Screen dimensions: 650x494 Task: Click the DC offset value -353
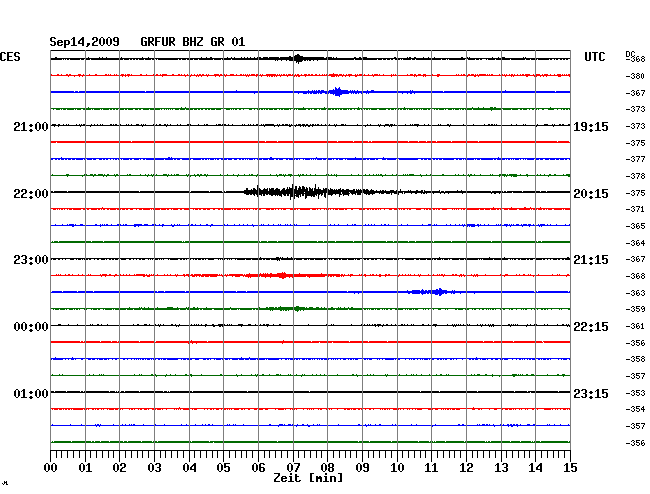point(635,393)
